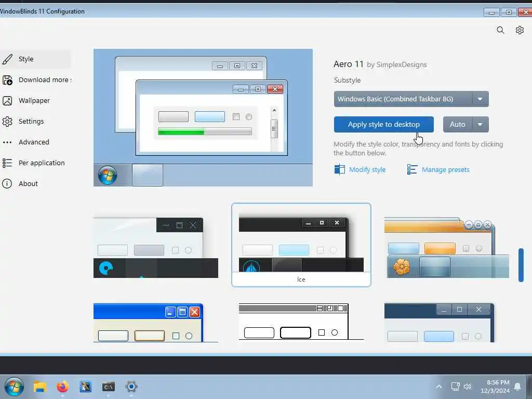
Task: Open the notification bell icon
Action: click(x=517, y=387)
